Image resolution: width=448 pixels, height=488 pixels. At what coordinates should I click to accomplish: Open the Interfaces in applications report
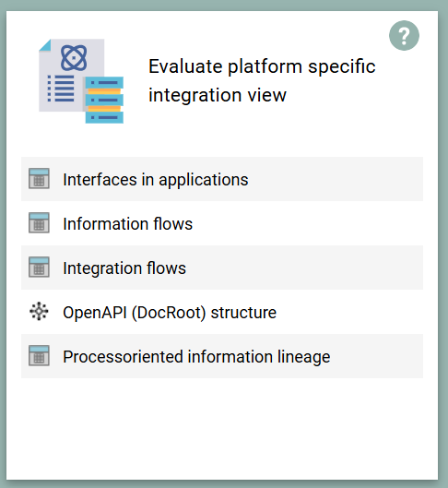[156, 180]
